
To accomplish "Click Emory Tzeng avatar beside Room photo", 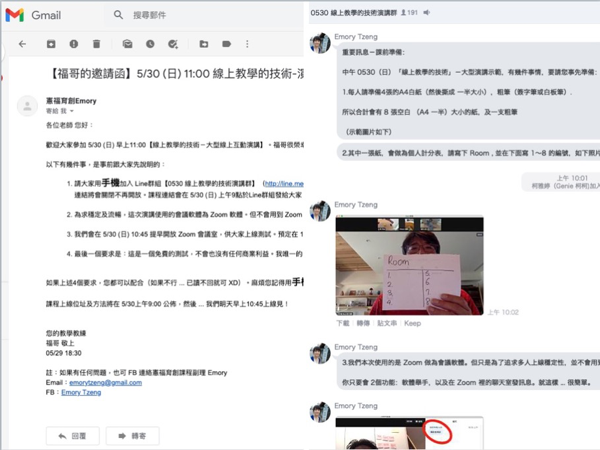I will click(x=320, y=211).
